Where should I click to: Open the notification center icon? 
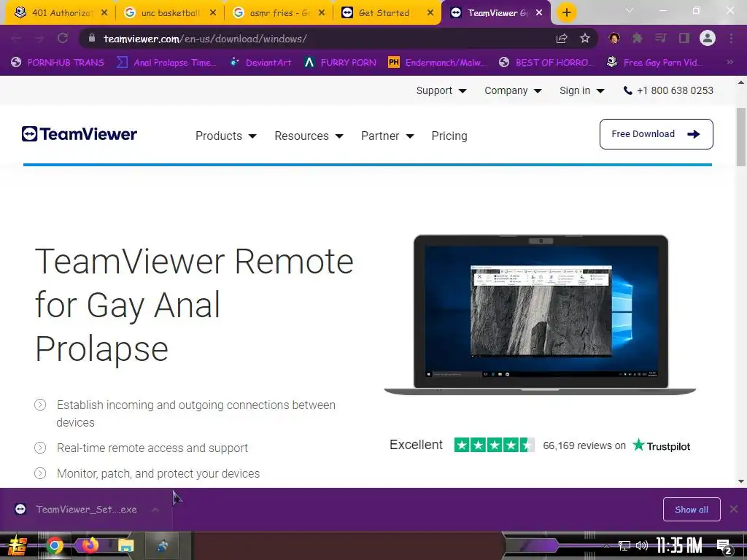tap(724, 547)
